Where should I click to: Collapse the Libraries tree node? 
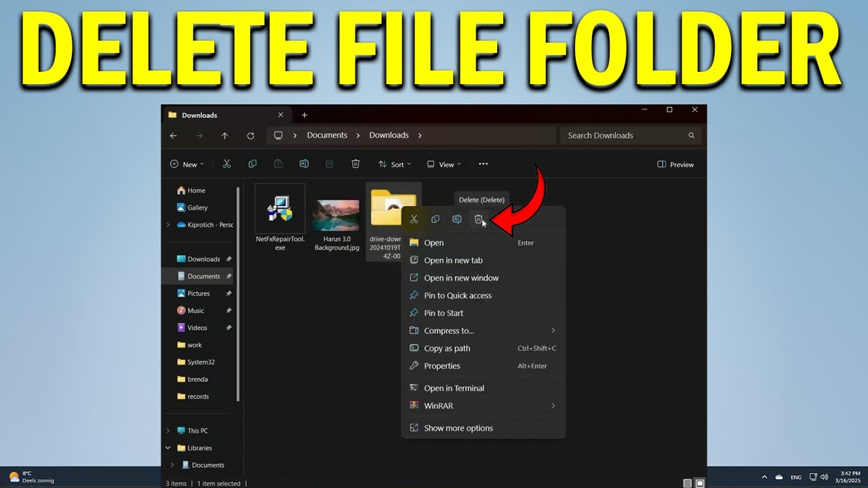click(168, 448)
